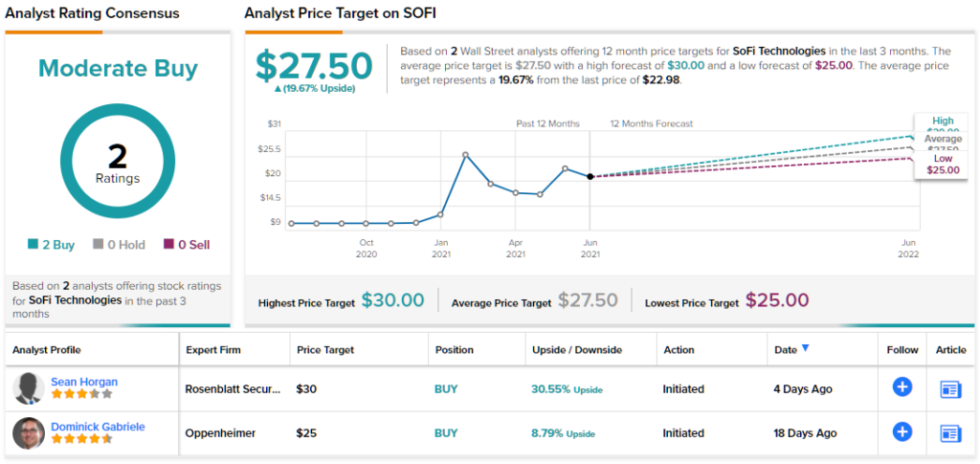Click Dominick Gabriele's profile photo
Image resolution: width=980 pixels, height=464 pixels.
pyautogui.click(x=29, y=433)
